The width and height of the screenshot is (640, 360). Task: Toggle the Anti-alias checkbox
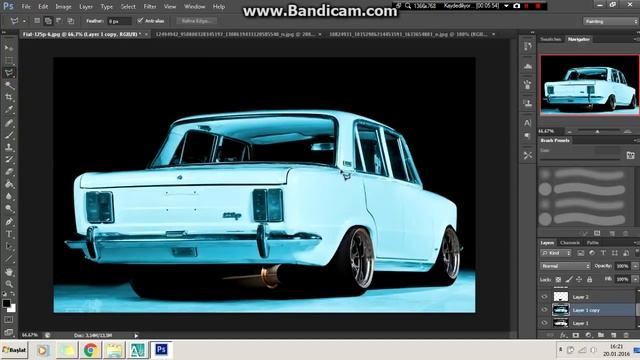(140, 20)
